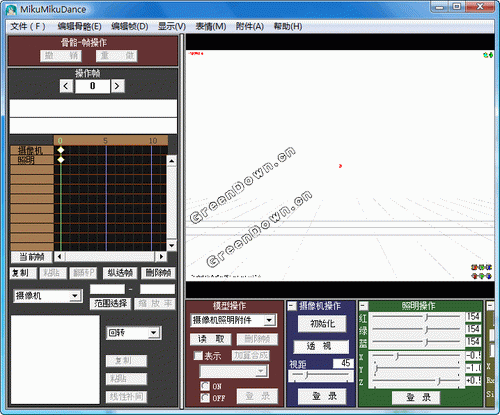Collapse the 照明操作 panel minus icon
500x415 pixels.
coord(363,306)
